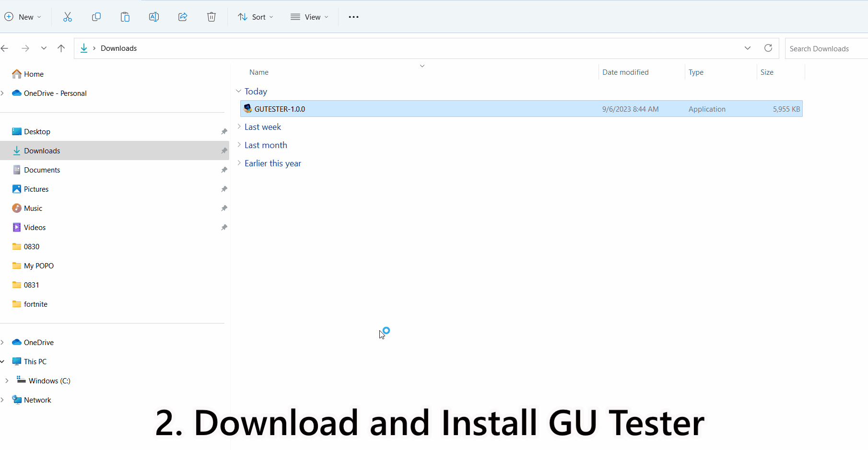Click the Rename icon in toolbar
The height and width of the screenshot is (450, 868).
pos(154,17)
